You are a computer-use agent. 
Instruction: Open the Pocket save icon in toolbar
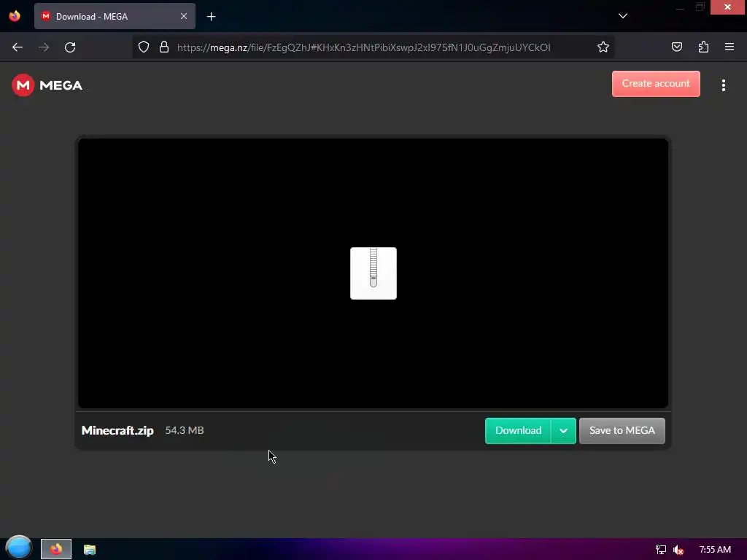click(676, 47)
